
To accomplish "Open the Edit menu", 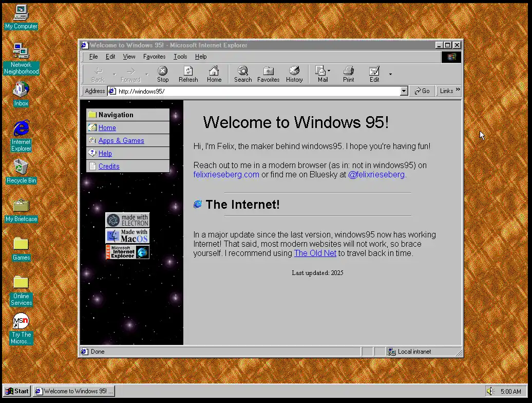I will coord(110,57).
